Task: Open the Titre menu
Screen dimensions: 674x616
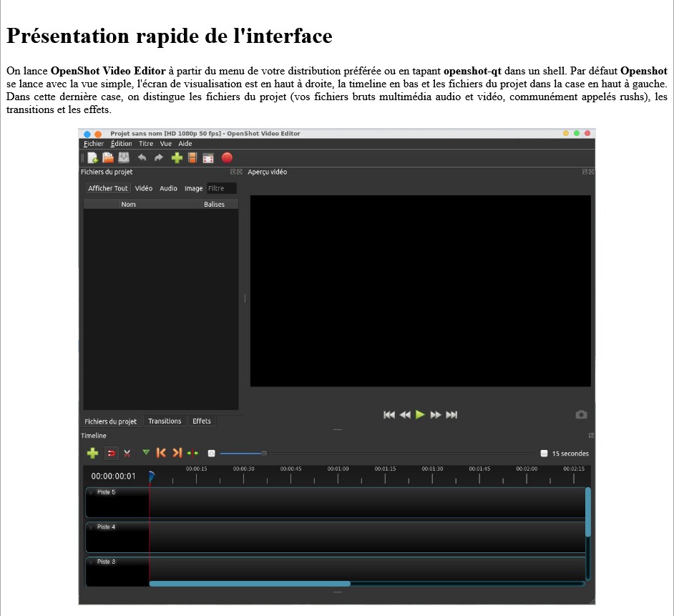Action: [146, 144]
